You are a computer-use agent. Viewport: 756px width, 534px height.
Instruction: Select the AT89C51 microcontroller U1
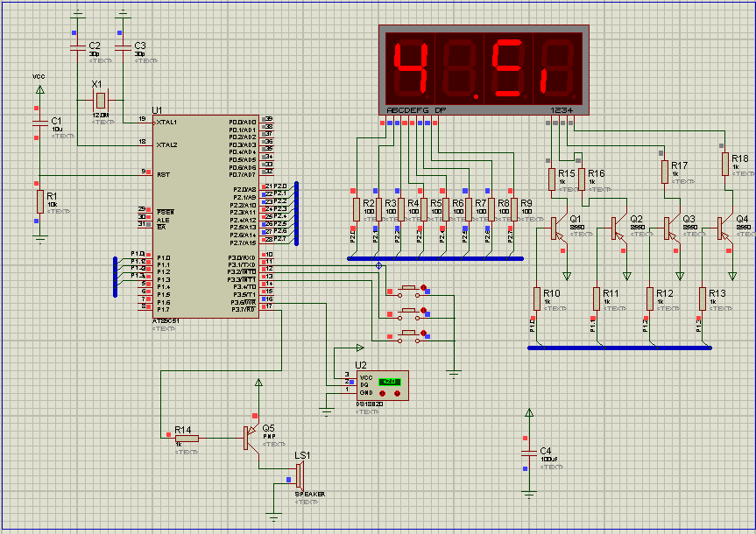(205, 215)
